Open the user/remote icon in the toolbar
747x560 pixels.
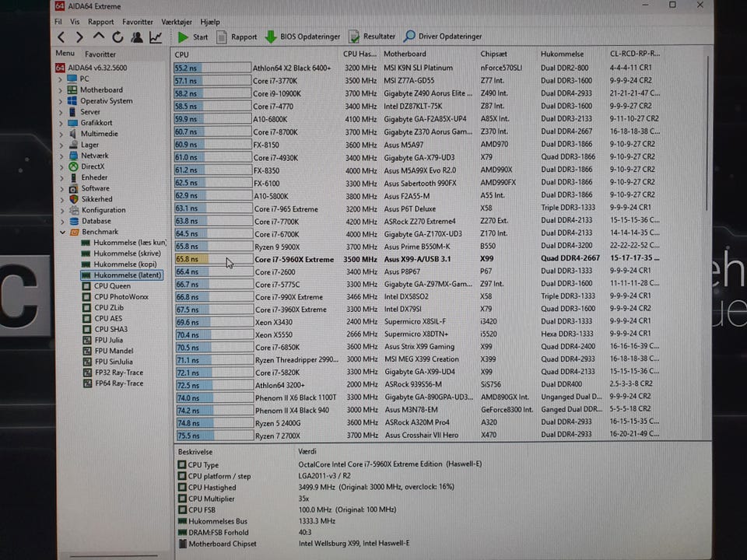137,37
